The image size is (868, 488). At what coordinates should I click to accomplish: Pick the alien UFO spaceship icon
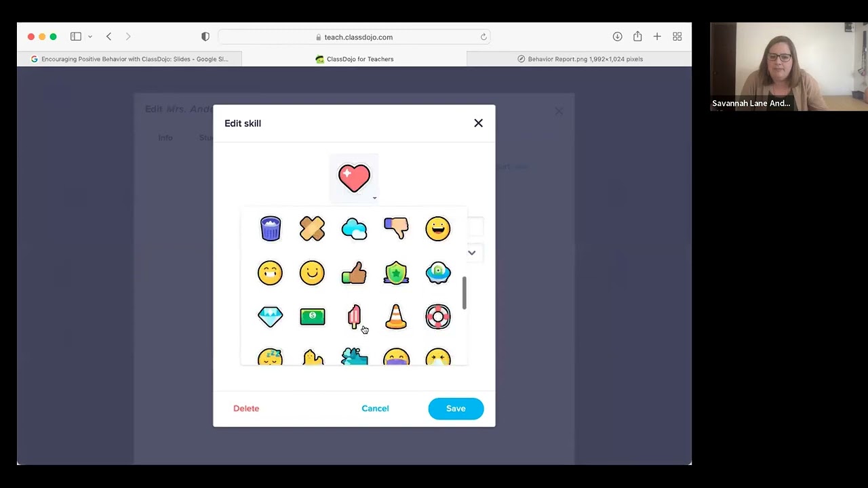coord(438,273)
